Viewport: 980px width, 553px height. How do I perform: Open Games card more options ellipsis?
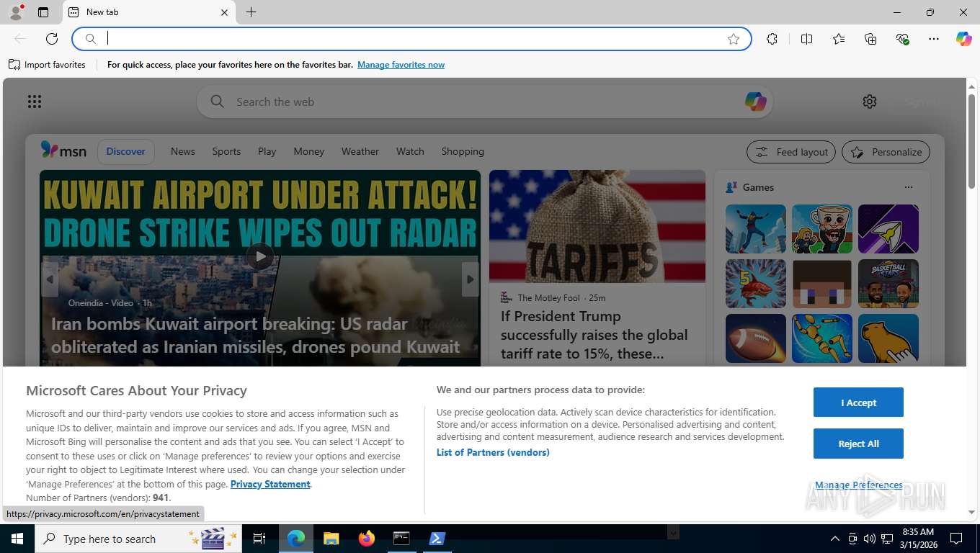[x=908, y=187]
